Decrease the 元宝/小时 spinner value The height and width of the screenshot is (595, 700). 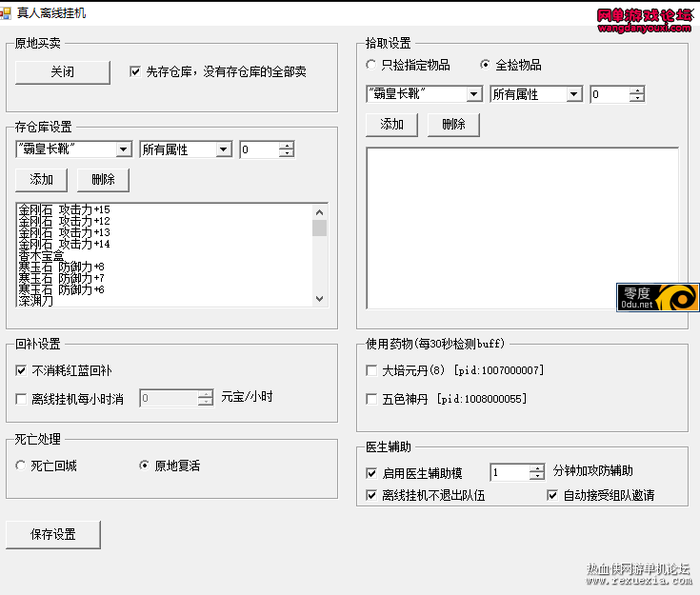(x=206, y=402)
